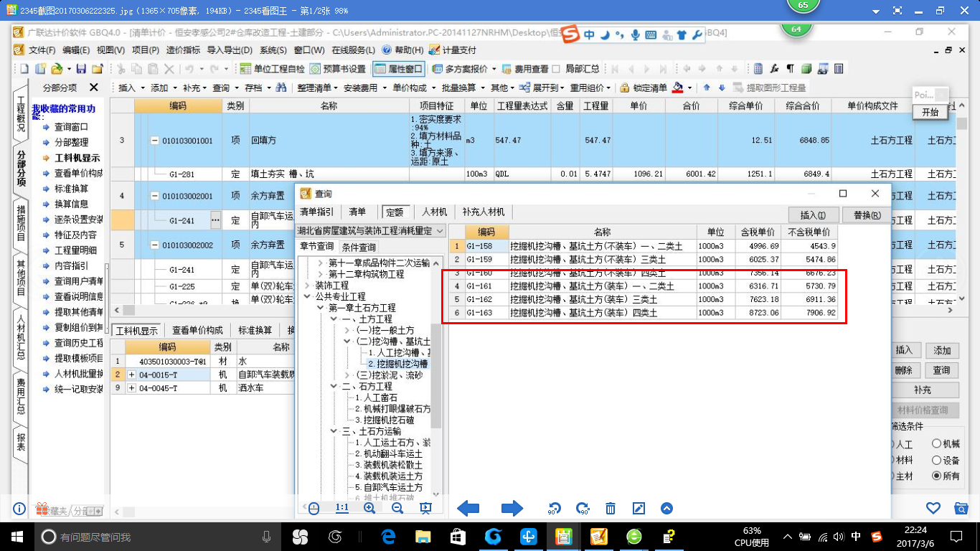Collapse the 010103001001 row minus box
This screenshot has height=551, width=980.
coord(154,141)
